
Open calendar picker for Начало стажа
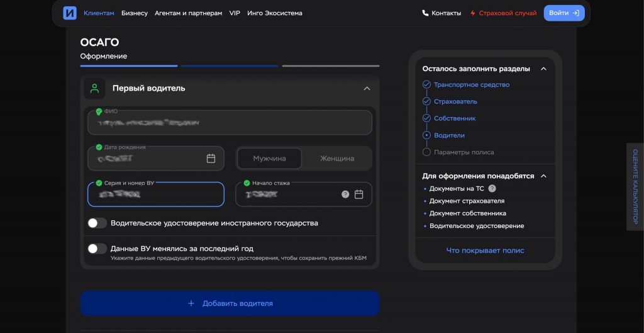pyautogui.click(x=359, y=195)
